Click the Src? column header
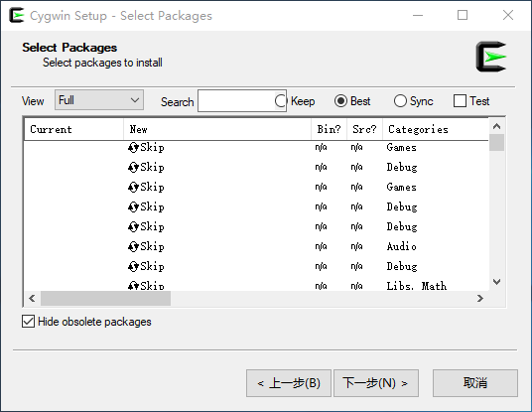 364,129
